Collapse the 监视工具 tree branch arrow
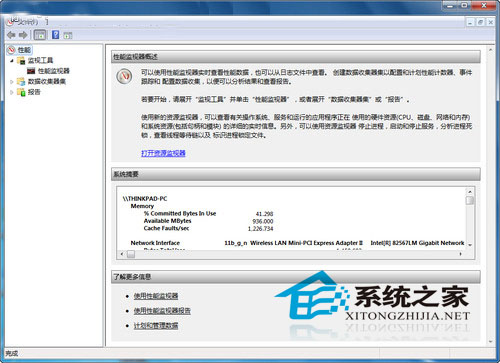Screen dimensions: 500x363 (12, 61)
